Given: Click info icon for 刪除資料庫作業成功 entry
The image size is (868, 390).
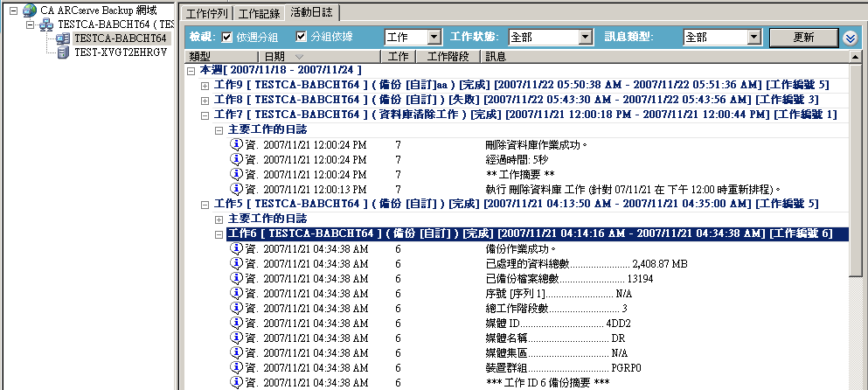Looking at the screenshot, I should pyautogui.click(x=236, y=144).
